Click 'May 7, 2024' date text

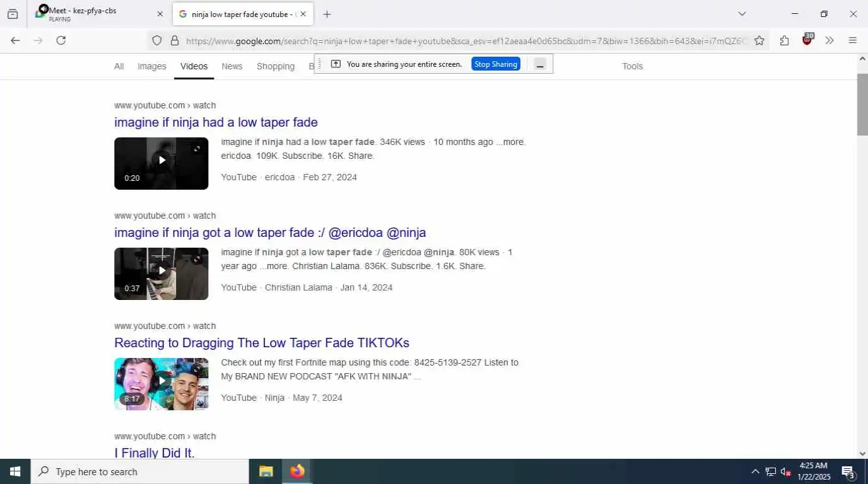tap(317, 398)
